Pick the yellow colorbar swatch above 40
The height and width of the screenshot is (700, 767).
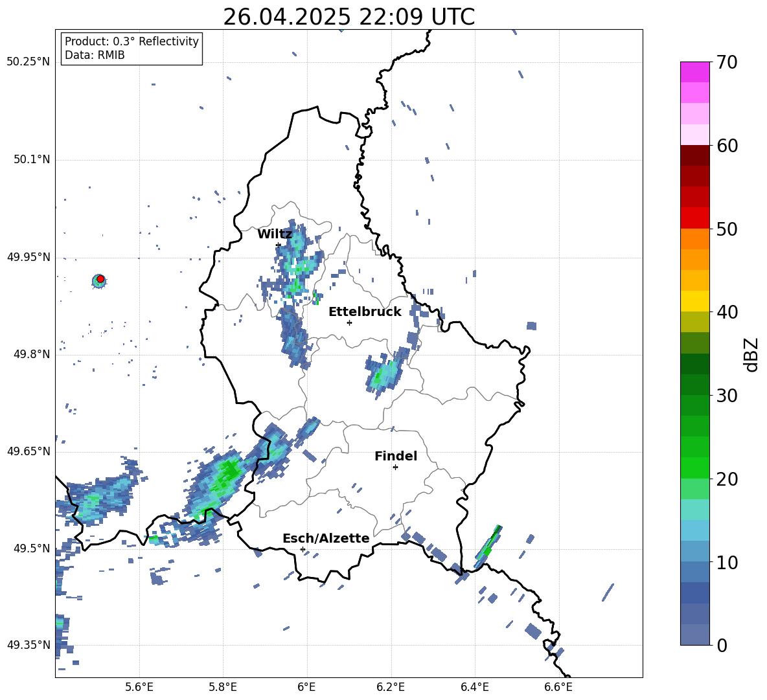[x=694, y=301]
